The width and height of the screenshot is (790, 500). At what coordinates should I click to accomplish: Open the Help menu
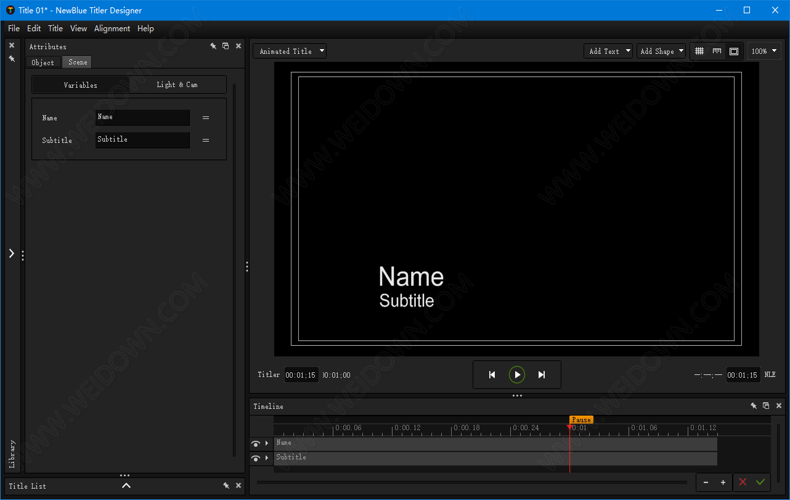tap(146, 28)
